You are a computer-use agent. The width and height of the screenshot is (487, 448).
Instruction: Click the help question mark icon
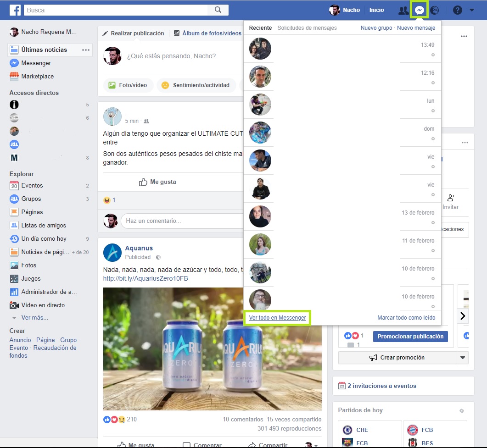457,10
